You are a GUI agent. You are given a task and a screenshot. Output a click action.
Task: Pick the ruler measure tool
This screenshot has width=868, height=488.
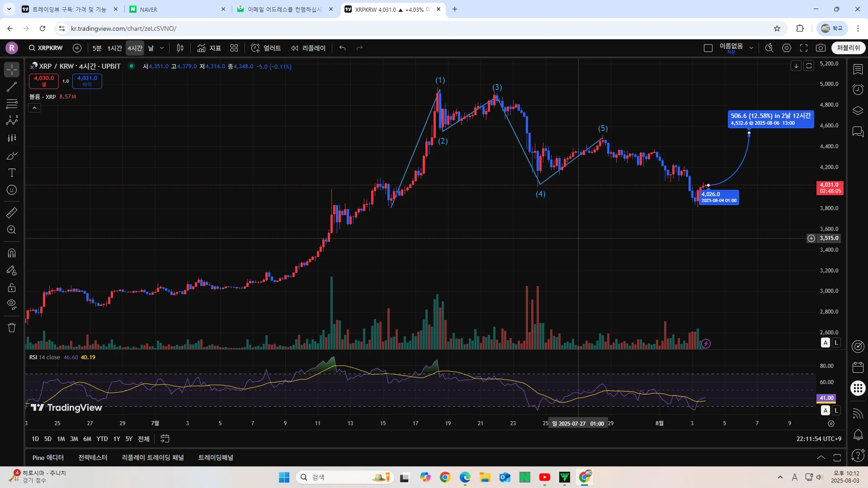[x=12, y=212]
